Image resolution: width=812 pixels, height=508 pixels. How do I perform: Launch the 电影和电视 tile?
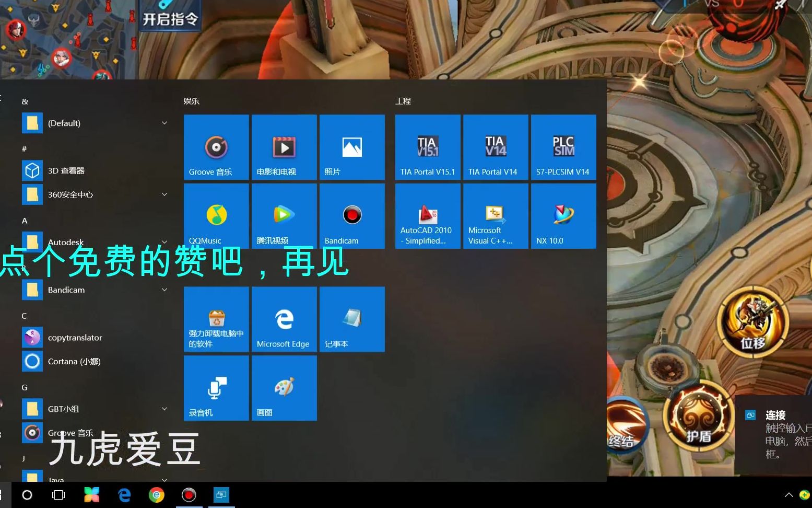click(284, 147)
